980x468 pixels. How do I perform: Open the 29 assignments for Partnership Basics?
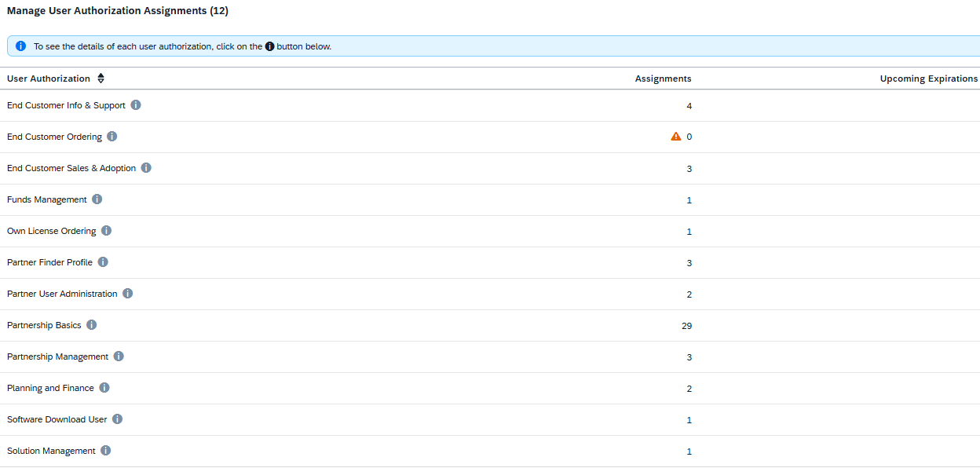point(686,326)
